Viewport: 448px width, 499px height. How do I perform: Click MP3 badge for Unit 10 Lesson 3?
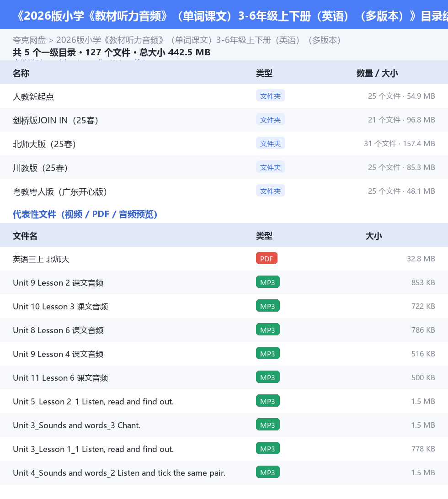coord(268,306)
